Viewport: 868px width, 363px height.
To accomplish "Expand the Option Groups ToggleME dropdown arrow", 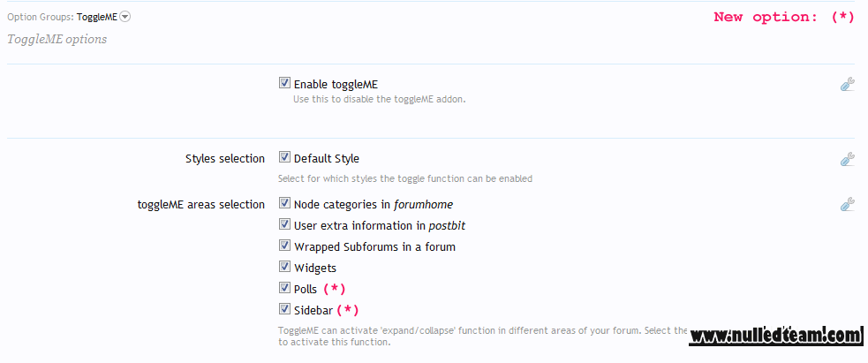I will (x=125, y=17).
